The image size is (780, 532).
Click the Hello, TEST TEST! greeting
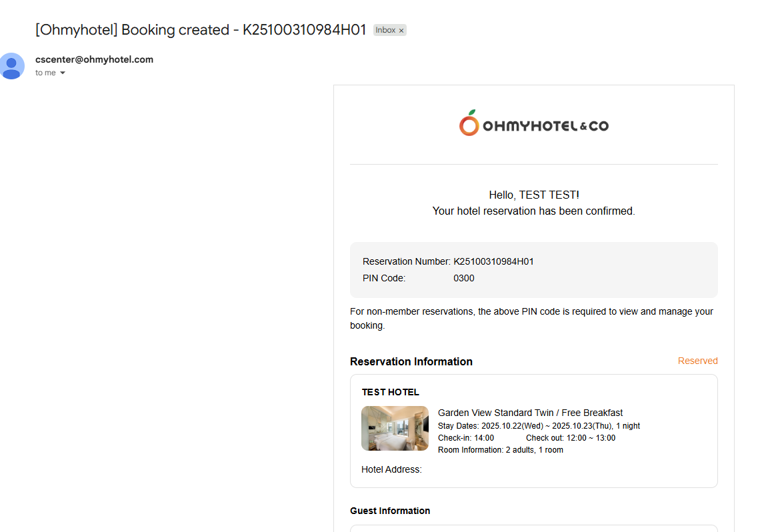point(534,195)
